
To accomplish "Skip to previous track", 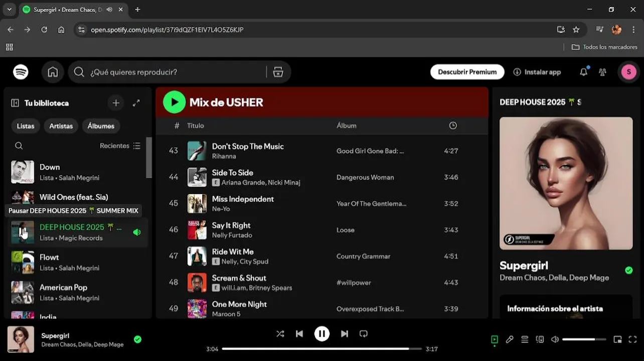I will [299, 334].
